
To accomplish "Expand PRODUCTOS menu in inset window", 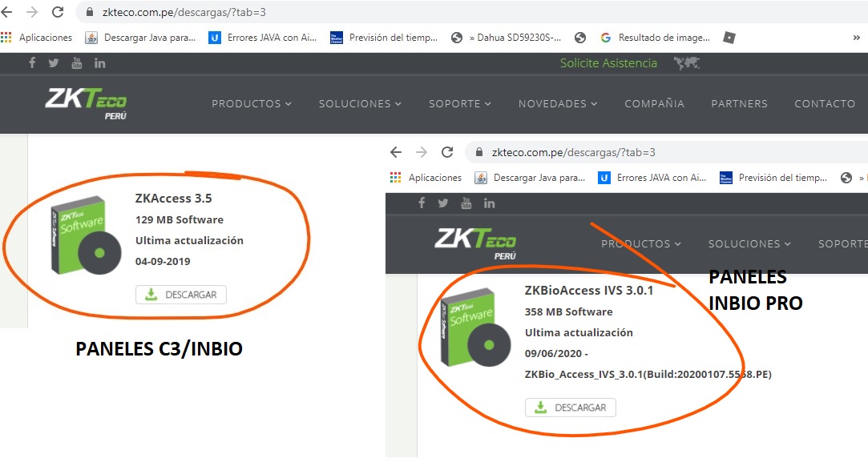I will (x=641, y=243).
